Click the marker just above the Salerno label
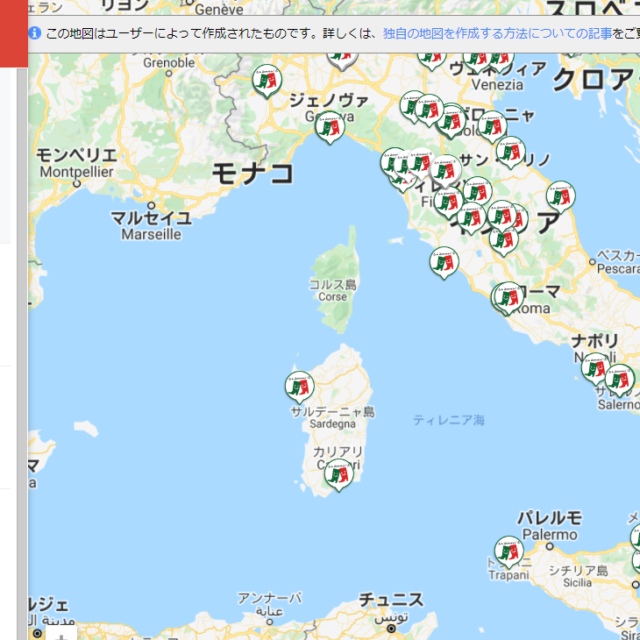Viewport: 640px width, 640px height. (x=620, y=380)
